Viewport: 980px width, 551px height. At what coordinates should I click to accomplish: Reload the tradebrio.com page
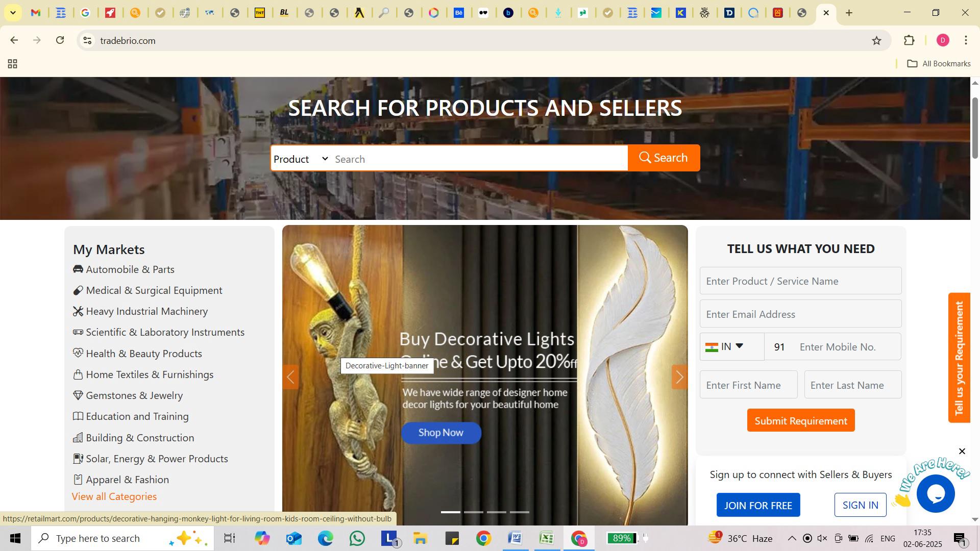[x=60, y=40]
